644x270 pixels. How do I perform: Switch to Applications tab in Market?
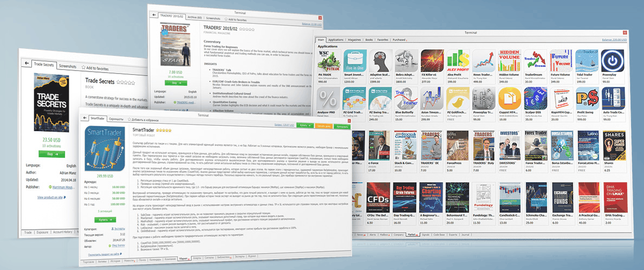[336, 40]
